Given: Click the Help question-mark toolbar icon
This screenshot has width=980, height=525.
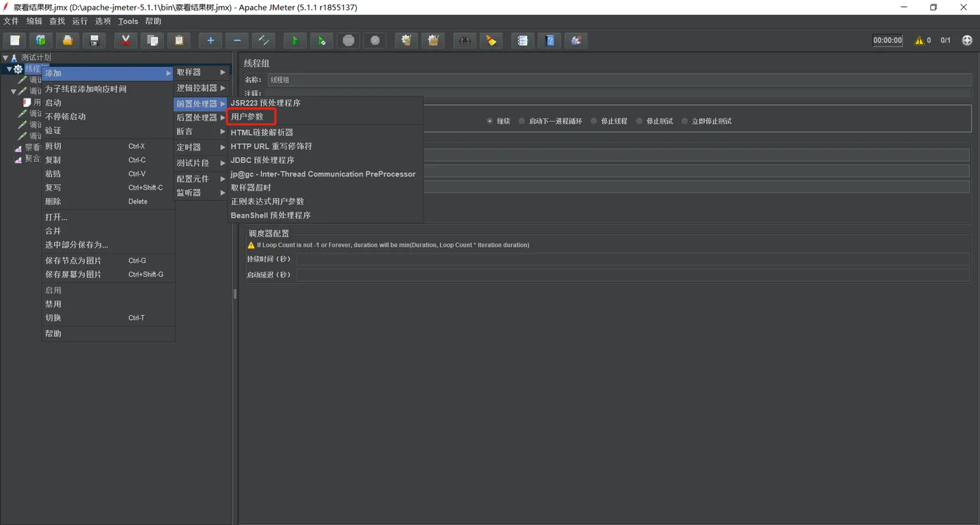Looking at the screenshot, I should click(549, 41).
